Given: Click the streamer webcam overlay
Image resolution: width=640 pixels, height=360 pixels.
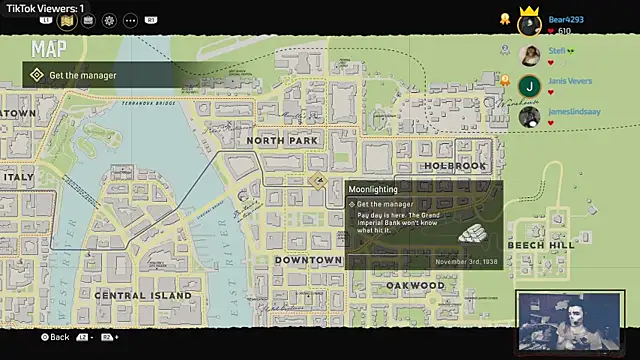Looking at the screenshot, I should [x=570, y=321].
